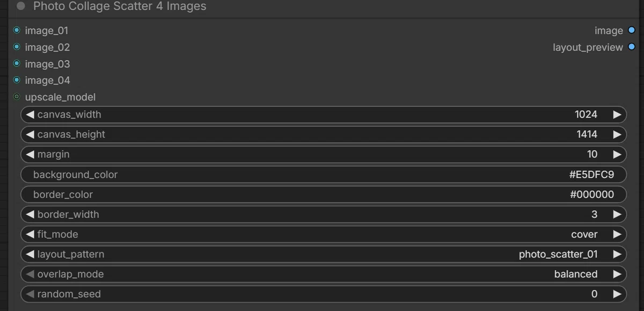The height and width of the screenshot is (311, 644).
Task: Edit the background_color #E5DFC9 field
Action: tap(324, 175)
